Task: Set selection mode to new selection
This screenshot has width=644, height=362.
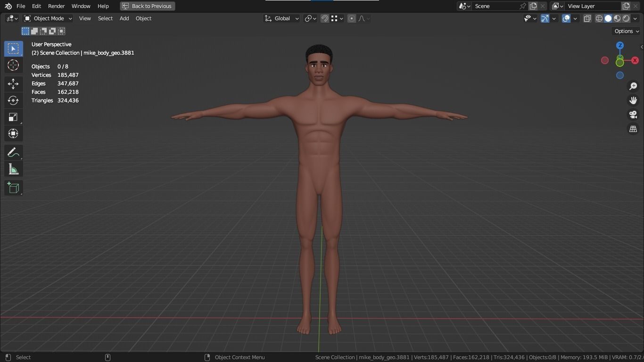Action: [25, 31]
